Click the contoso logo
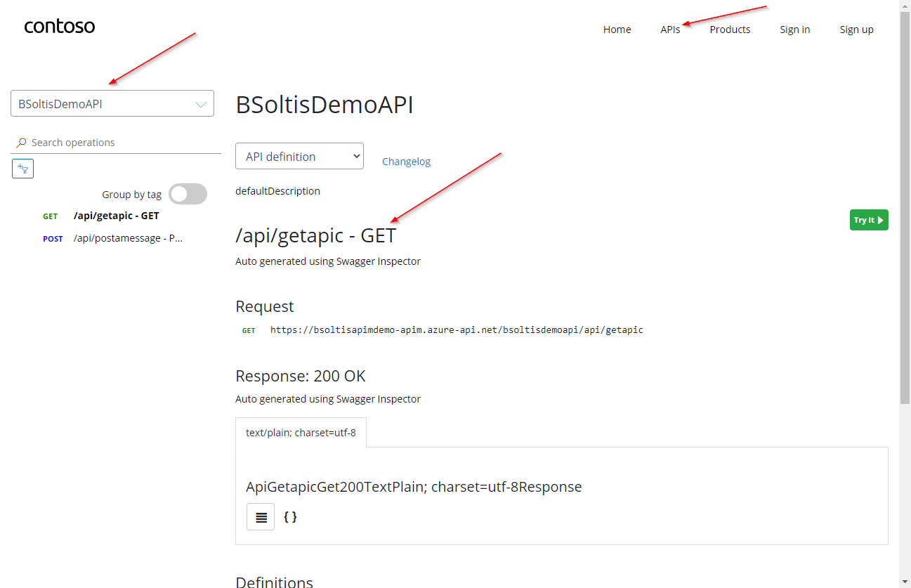The height and width of the screenshot is (588, 911). click(x=59, y=26)
